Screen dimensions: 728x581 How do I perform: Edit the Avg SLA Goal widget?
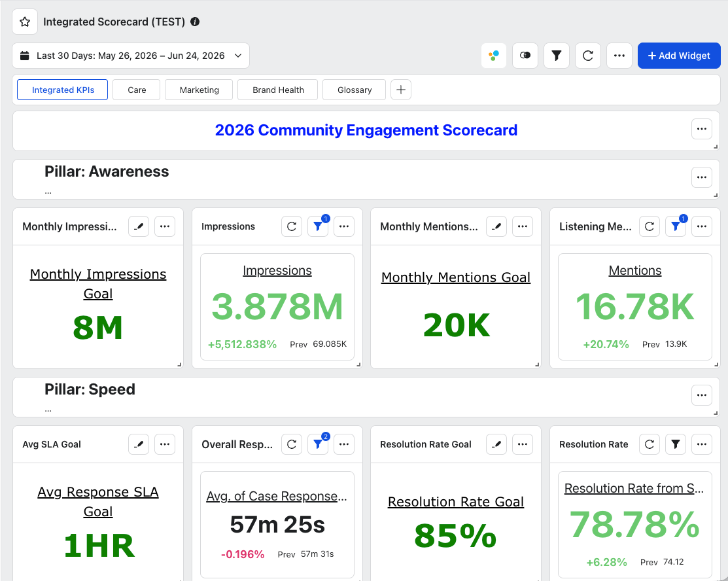click(139, 444)
